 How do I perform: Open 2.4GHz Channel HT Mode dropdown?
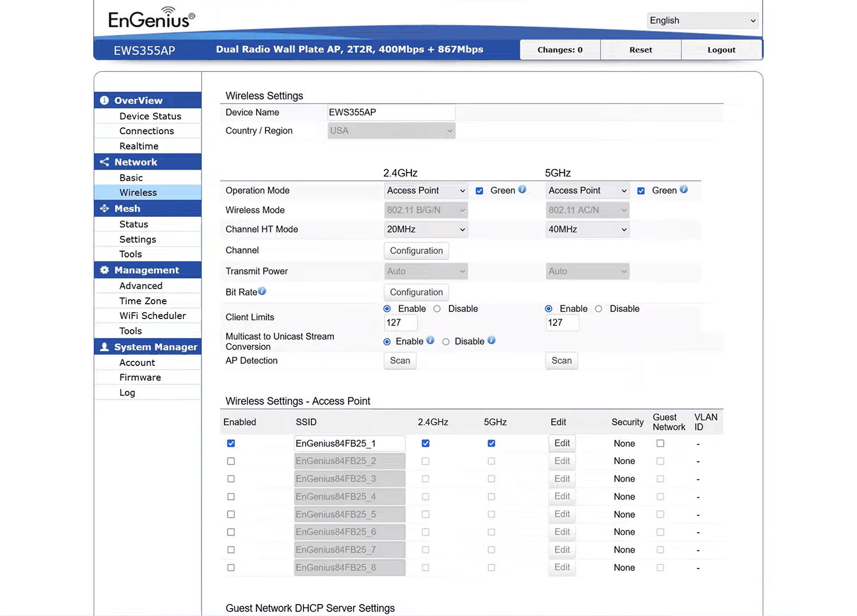(426, 230)
